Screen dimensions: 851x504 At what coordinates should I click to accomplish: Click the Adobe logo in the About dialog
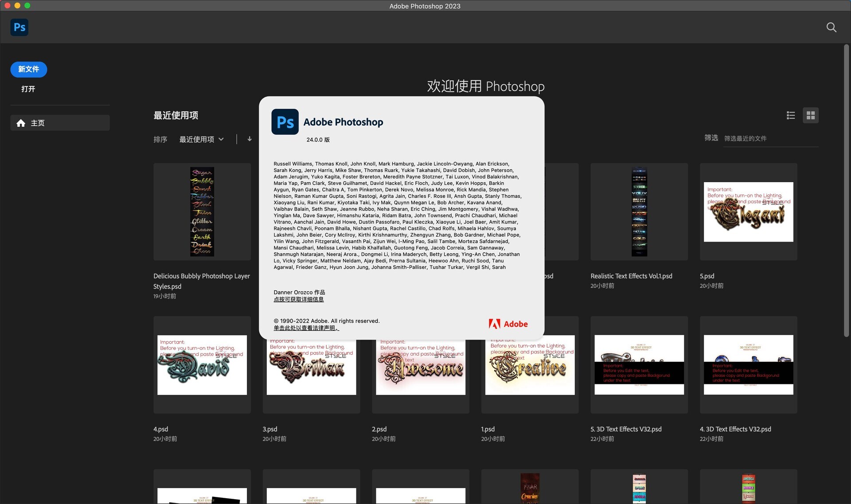tap(508, 324)
